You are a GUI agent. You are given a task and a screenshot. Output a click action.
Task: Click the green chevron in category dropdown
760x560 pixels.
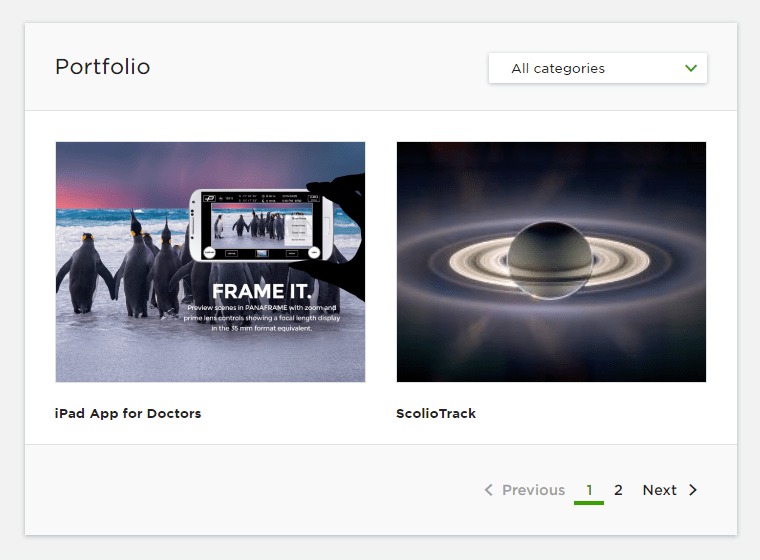tap(691, 68)
